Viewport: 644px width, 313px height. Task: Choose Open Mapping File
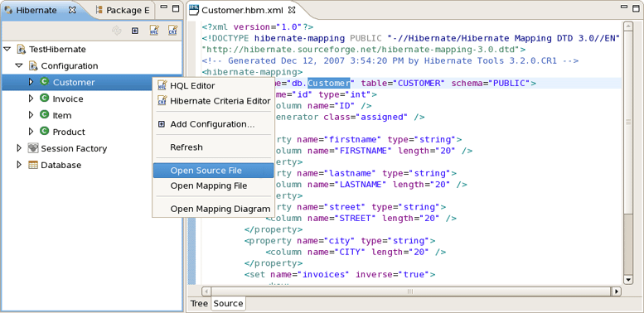[x=213, y=185]
